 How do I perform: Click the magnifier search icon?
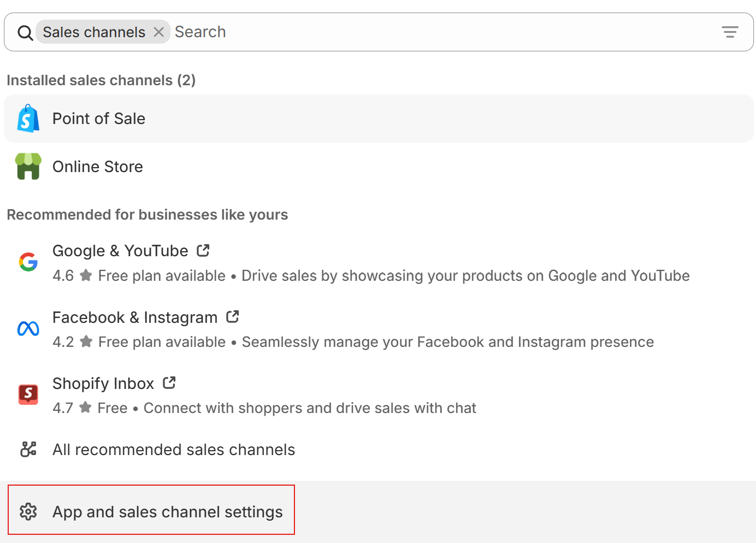tap(25, 33)
